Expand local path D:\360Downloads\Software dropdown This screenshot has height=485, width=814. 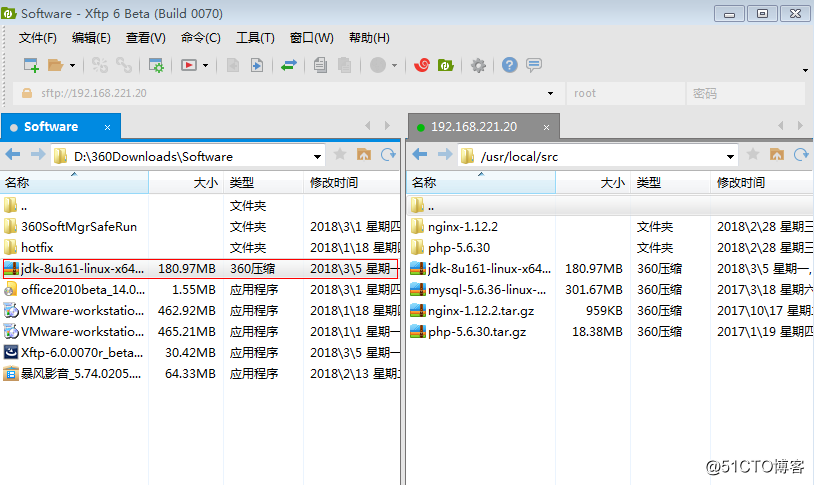point(317,157)
